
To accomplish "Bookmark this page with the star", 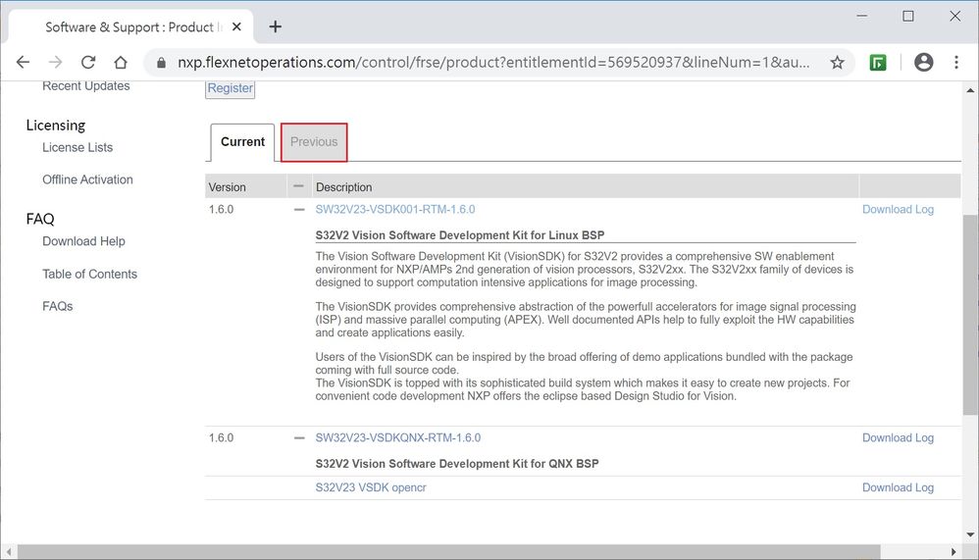I will tap(837, 62).
